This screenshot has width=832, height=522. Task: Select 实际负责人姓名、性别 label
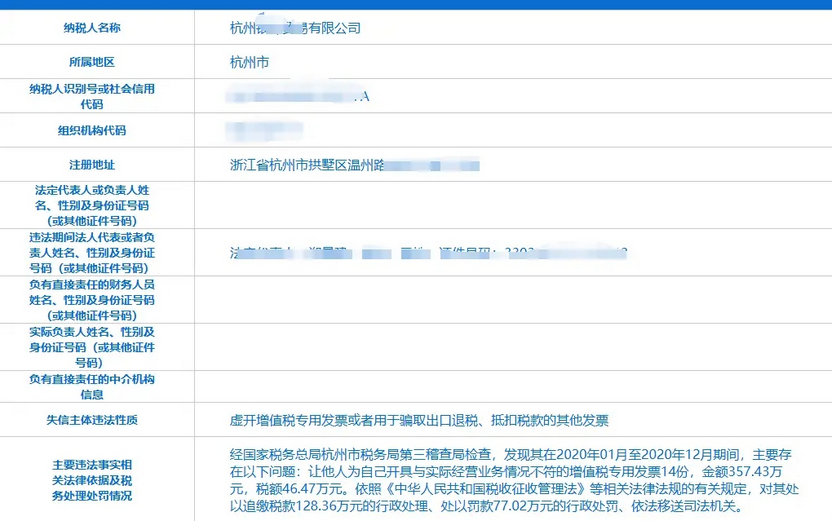coord(92,347)
